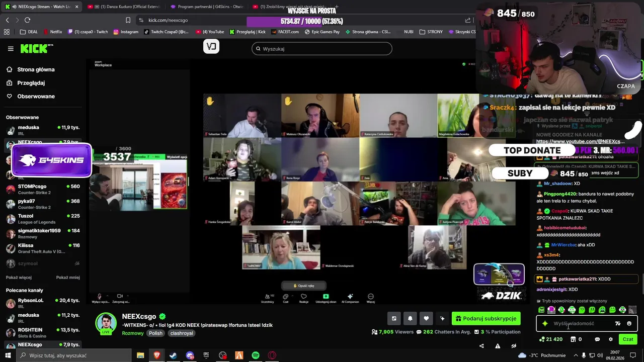644x362 pixels.
Task: Open STOMPcsgo channel from followed list
Action: click(x=43, y=189)
